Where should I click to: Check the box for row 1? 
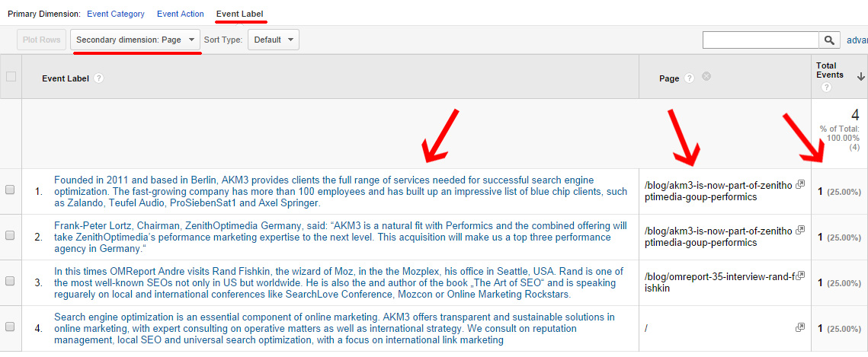[11, 190]
